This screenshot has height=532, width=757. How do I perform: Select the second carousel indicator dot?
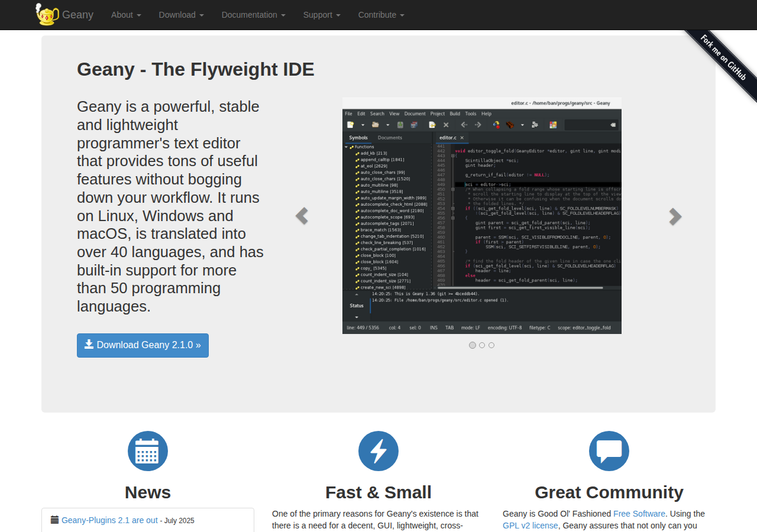click(x=482, y=345)
